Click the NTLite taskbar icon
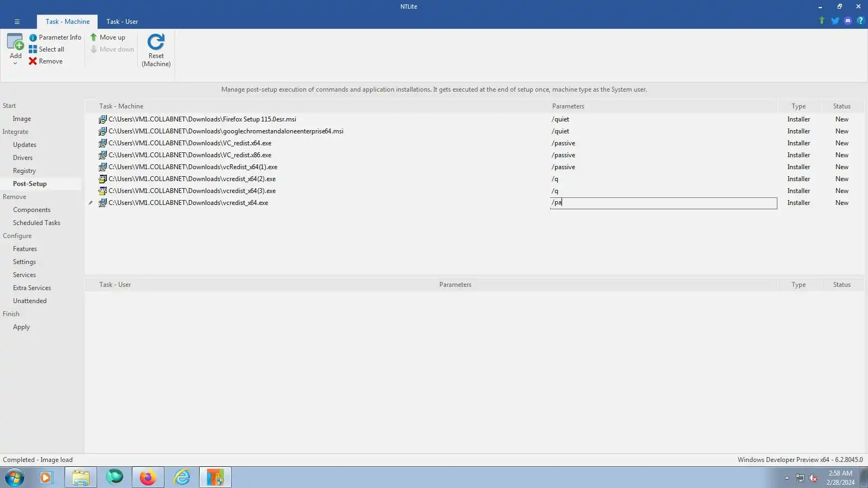The height and width of the screenshot is (488, 868). coord(215,478)
